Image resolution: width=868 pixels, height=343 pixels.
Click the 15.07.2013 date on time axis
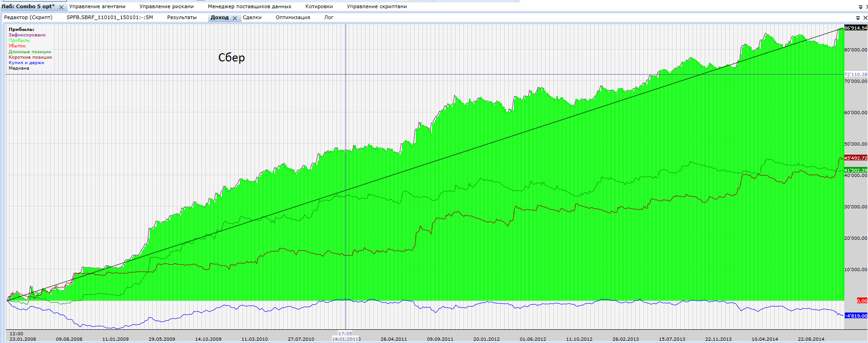(672, 339)
